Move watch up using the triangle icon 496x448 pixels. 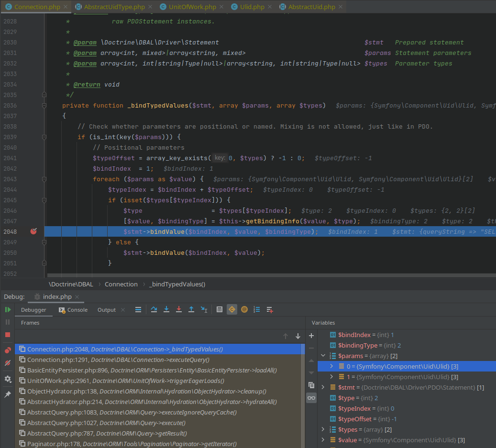click(x=311, y=361)
